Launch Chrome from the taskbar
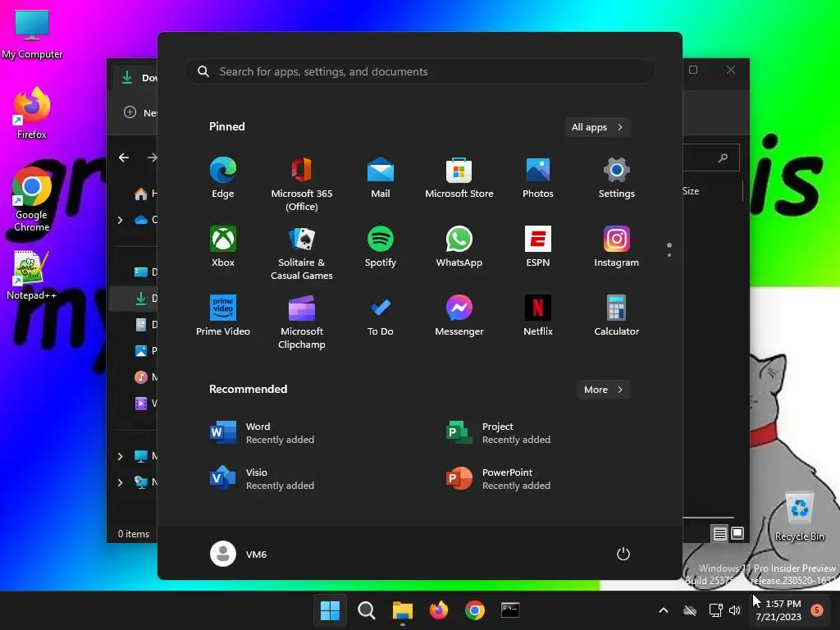 tap(475, 610)
